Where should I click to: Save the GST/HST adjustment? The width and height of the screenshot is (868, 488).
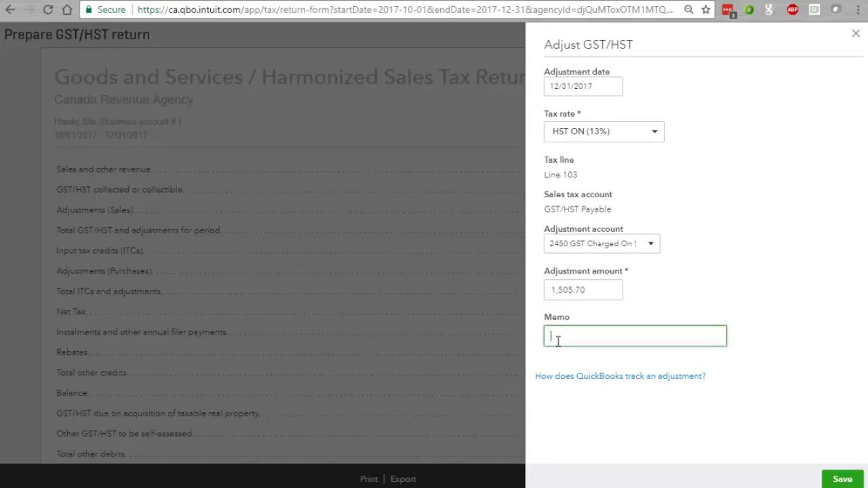tap(842, 479)
